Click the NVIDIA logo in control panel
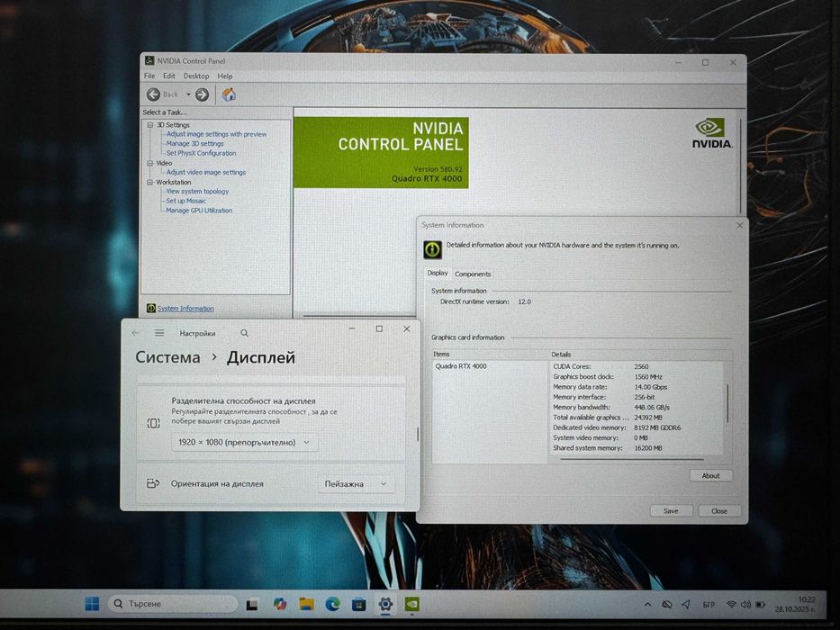The width and height of the screenshot is (840, 630). pyautogui.click(x=712, y=133)
